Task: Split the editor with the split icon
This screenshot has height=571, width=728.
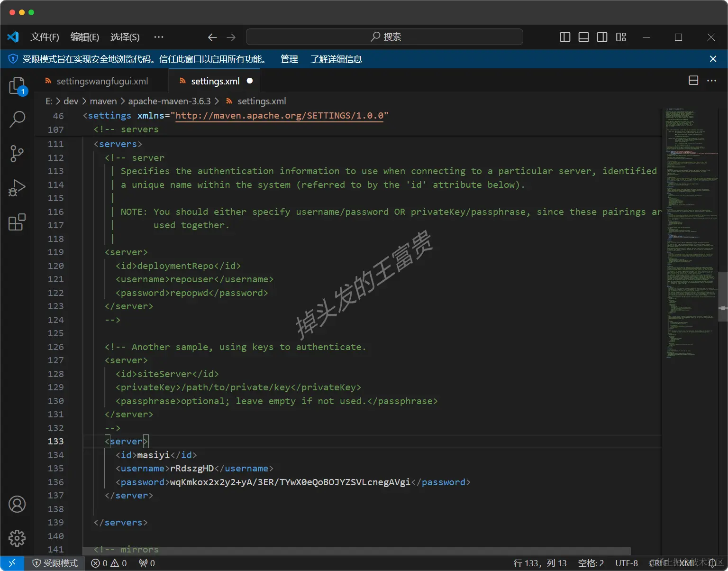Action: point(693,81)
